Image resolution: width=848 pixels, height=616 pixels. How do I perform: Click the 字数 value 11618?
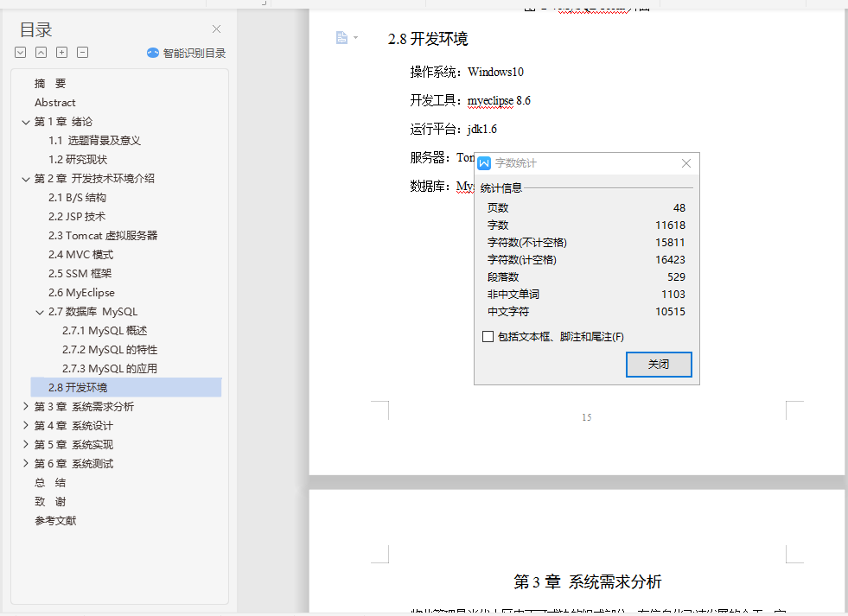pyautogui.click(x=670, y=225)
